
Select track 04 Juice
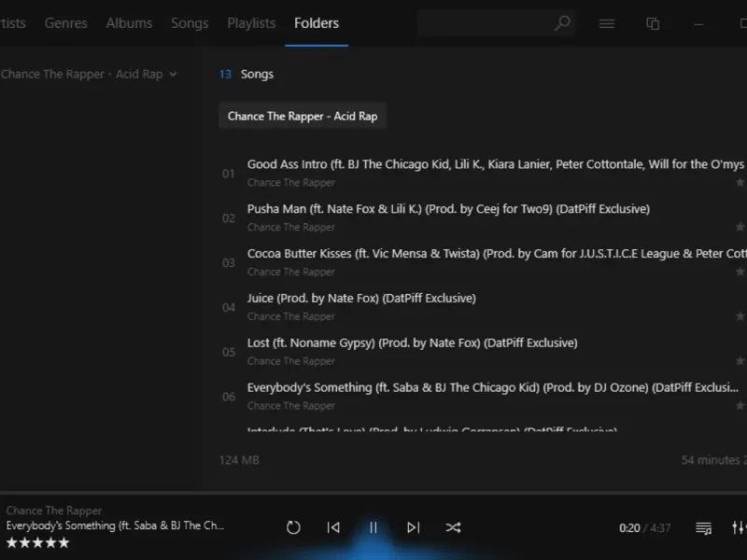483,307
